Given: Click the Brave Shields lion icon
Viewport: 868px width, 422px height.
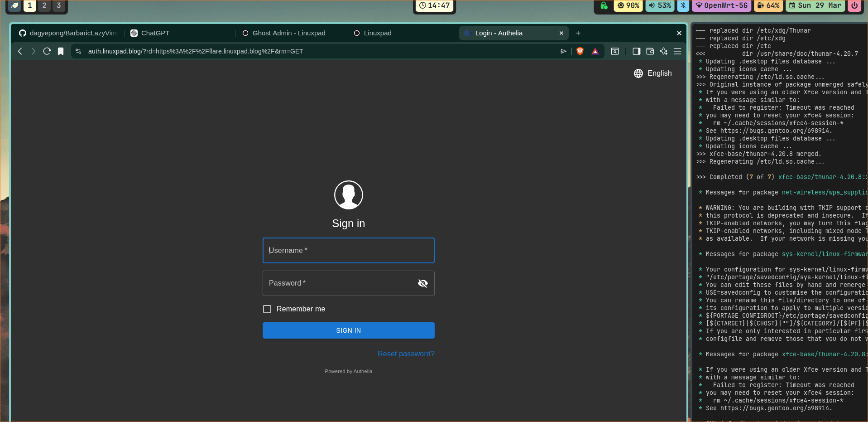Looking at the screenshot, I should 580,51.
